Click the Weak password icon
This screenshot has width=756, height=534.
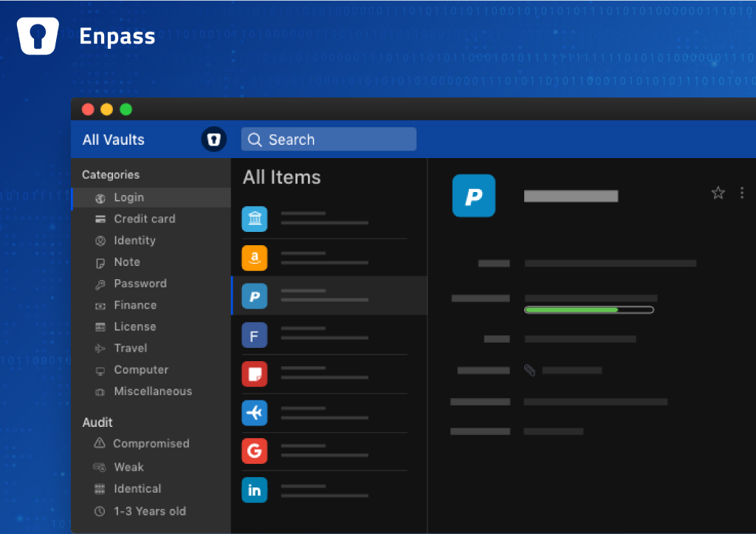click(100, 467)
